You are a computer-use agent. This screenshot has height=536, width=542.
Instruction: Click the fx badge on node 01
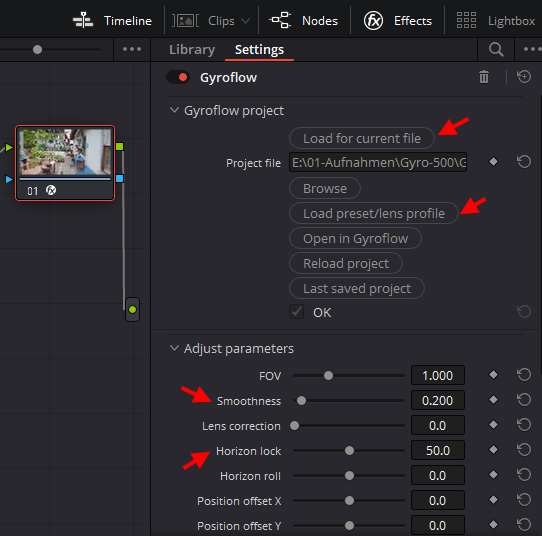click(51, 190)
